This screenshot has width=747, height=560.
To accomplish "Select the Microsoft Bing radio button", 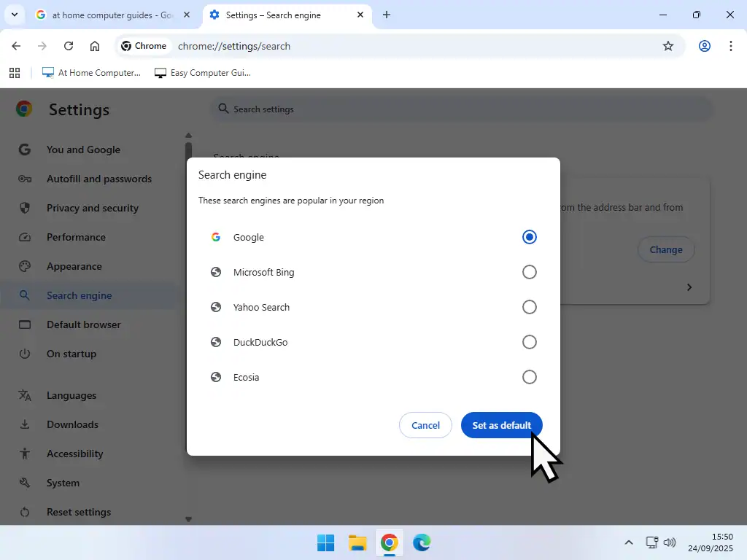I will point(529,272).
